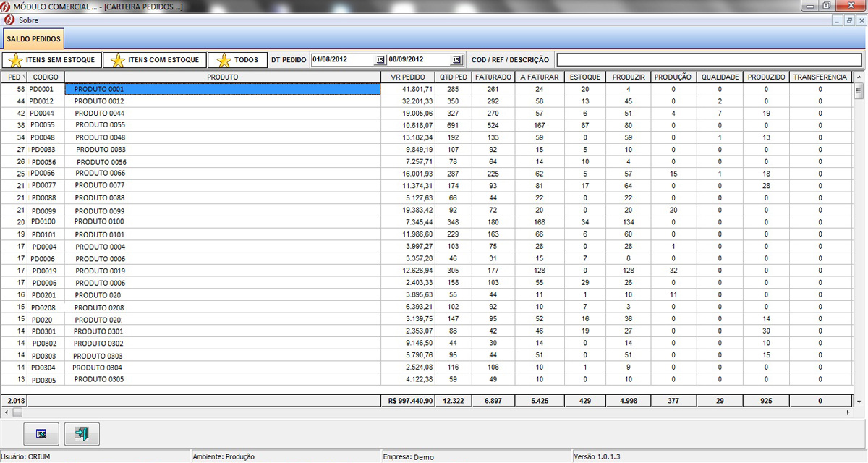Filter by Itens Sem Estoque

(52, 60)
